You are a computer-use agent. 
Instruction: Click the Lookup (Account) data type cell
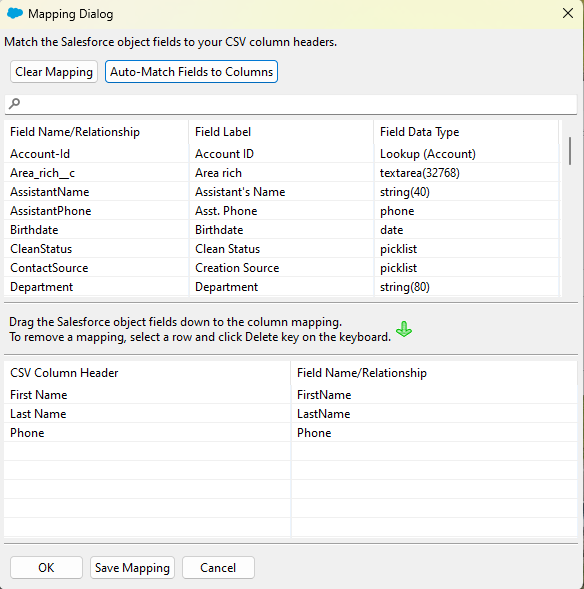click(466, 154)
